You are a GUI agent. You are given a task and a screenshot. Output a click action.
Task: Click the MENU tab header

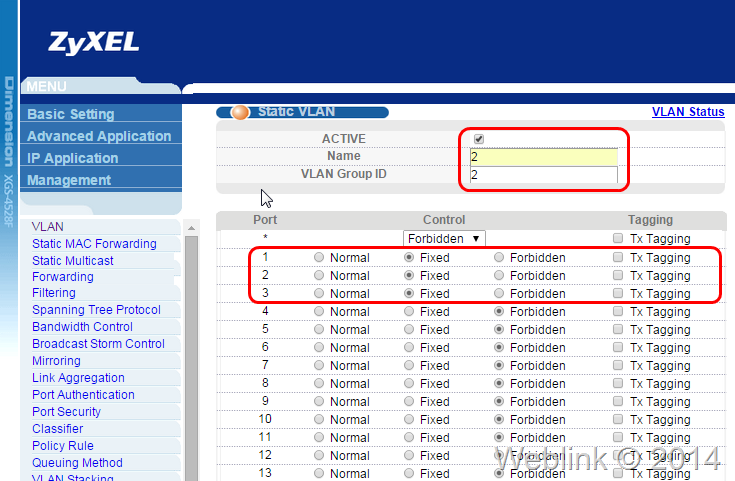click(46, 86)
